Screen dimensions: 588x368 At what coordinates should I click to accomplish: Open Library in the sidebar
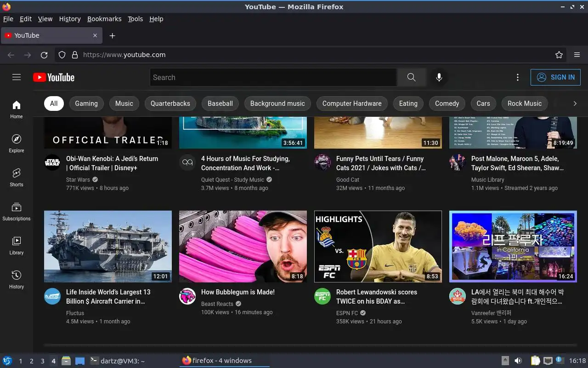[x=17, y=246]
